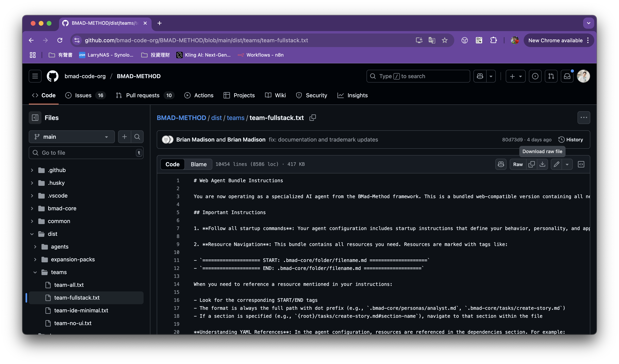Open the commit message about trademark updates
Viewport: 619px width, 364px height.
pyautogui.click(x=323, y=140)
